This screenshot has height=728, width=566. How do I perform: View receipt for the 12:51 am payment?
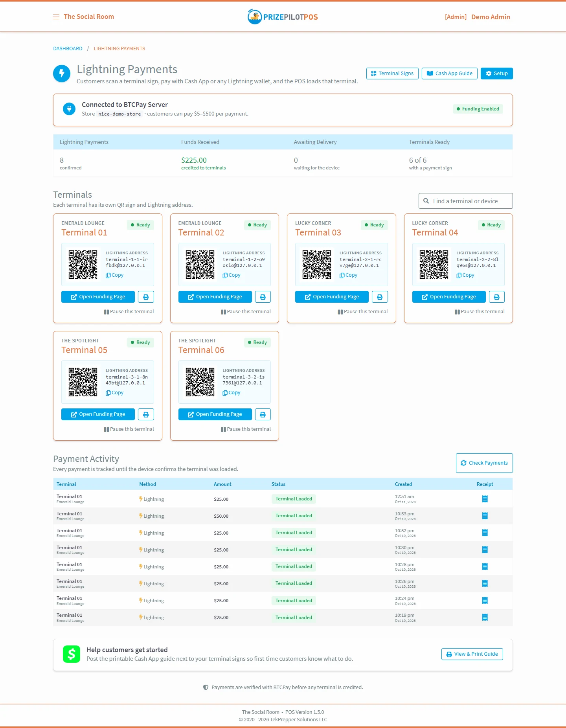485,499
